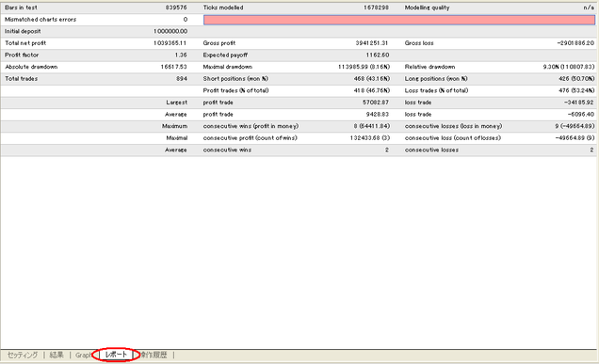Open the 操作履歴 tab
This screenshot has height=364, width=599.
point(154,355)
